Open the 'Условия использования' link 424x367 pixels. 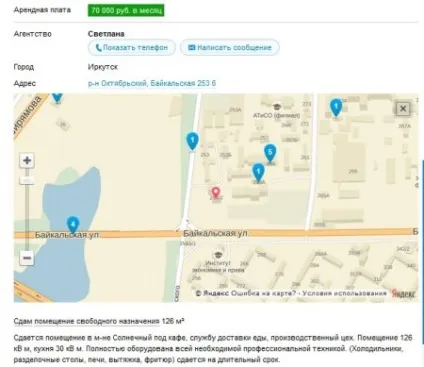[x=344, y=293]
